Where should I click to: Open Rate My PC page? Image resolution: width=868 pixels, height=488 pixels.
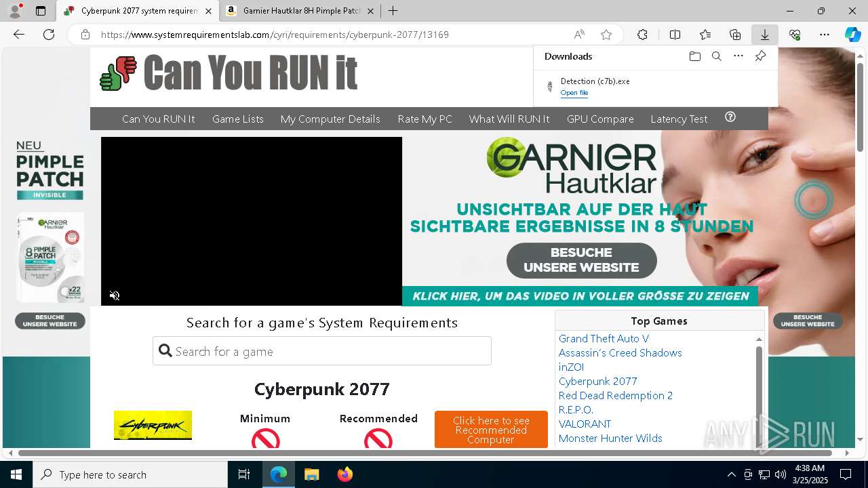(x=425, y=119)
